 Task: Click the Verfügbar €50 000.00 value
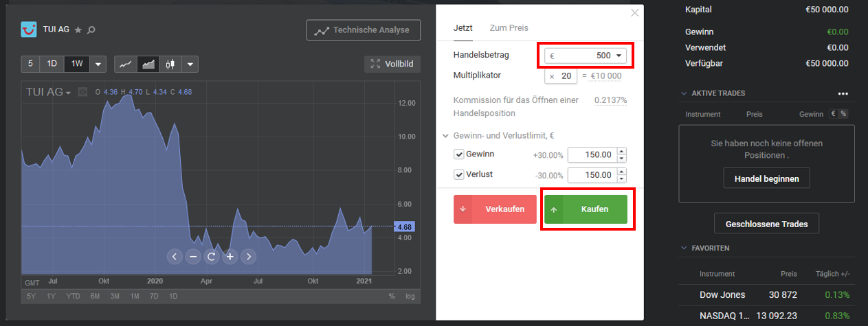click(x=827, y=63)
